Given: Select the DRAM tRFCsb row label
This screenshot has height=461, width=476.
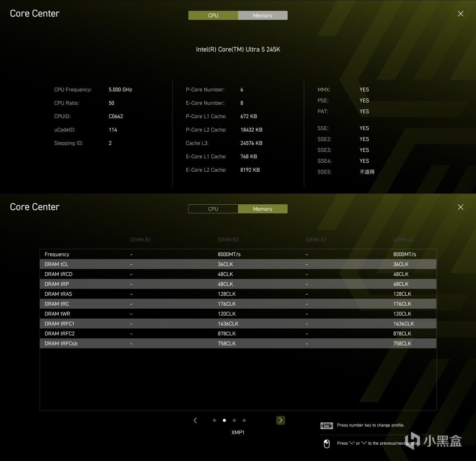Looking at the screenshot, I should click(61, 344).
